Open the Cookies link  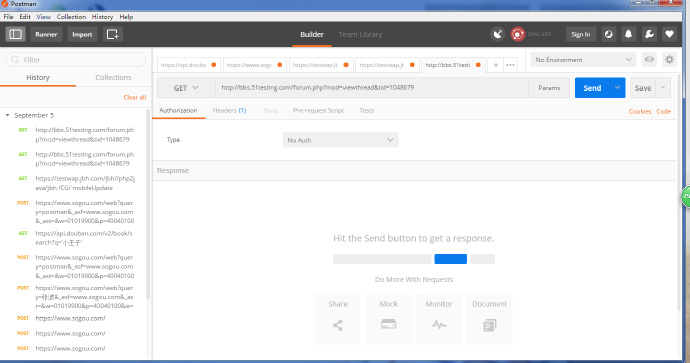coord(640,111)
